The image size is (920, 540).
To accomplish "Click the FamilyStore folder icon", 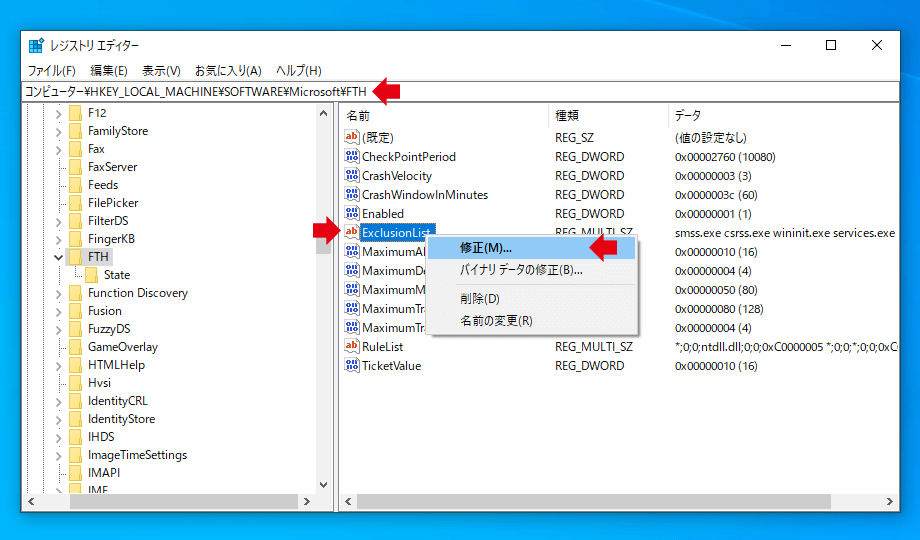I will click(76, 131).
